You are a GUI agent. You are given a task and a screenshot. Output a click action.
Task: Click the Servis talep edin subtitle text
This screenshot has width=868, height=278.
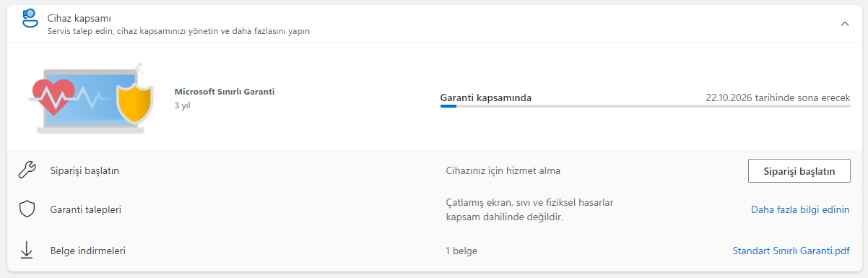click(x=178, y=32)
